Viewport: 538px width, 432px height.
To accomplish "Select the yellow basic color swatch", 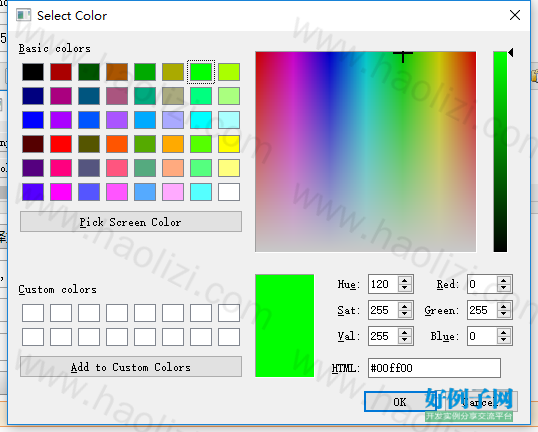I will [x=229, y=144].
